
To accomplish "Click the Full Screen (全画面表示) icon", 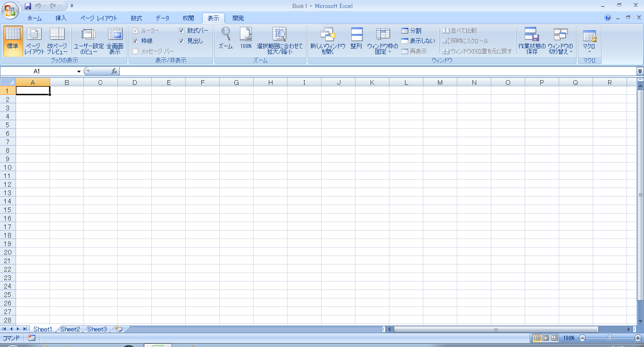I will (115, 41).
